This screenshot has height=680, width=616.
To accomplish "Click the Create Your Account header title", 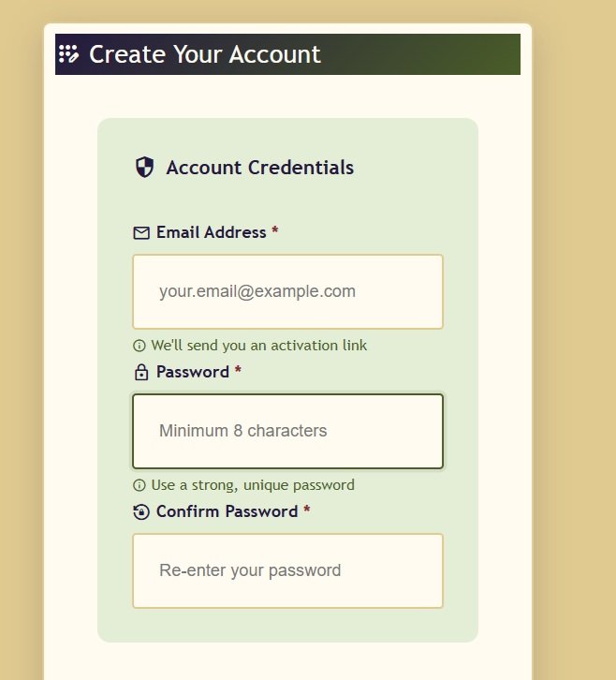I will pos(204,54).
